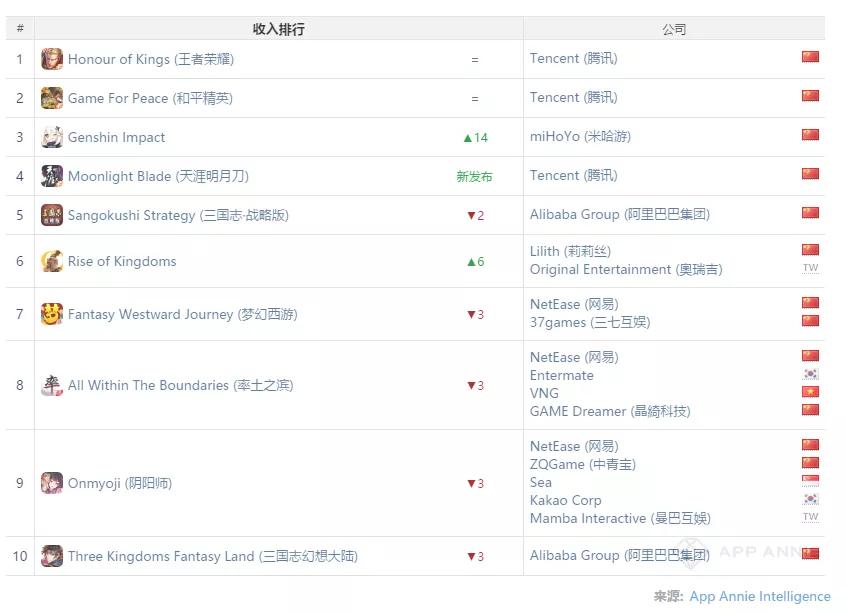Click the South Korea flag beside Entermate
The width and height of the screenshot is (846, 613).
[810, 373]
